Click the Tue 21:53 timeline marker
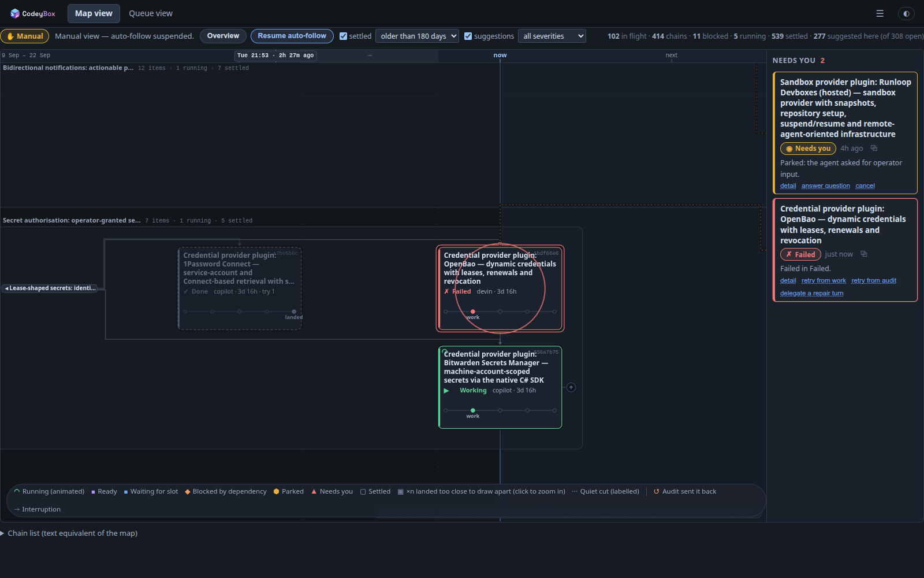The height and width of the screenshot is (578, 924). (275, 55)
